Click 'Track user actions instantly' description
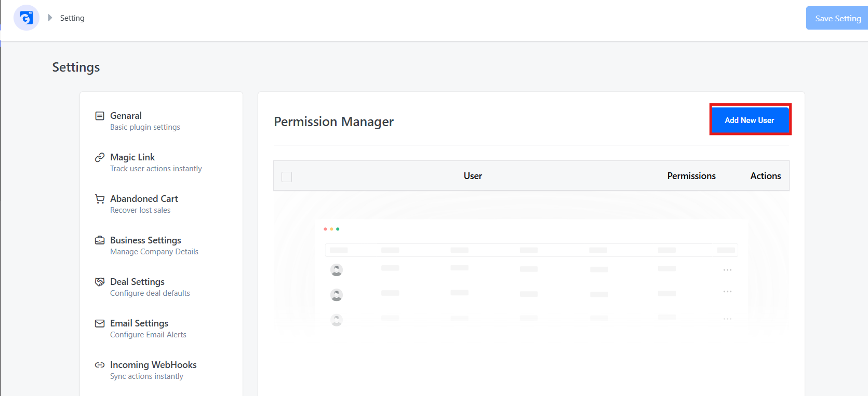The width and height of the screenshot is (868, 396). pos(156,169)
